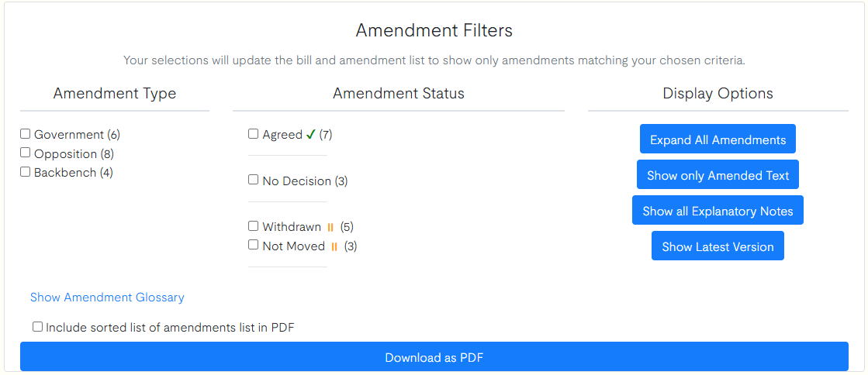868x375 pixels.
Task: Tick the Government amendment type checkbox
Action: pyautogui.click(x=26, y=134)
